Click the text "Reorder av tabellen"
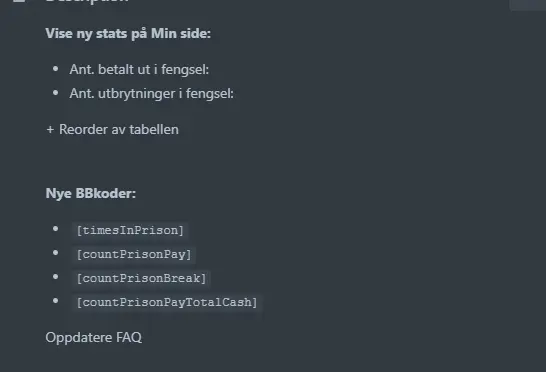 tap(119, 130)
